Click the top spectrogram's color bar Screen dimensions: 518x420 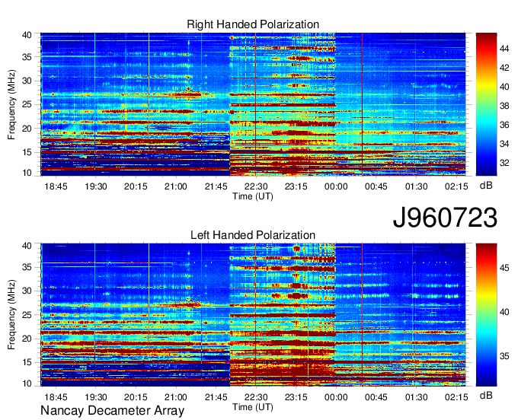click(486, 104)
